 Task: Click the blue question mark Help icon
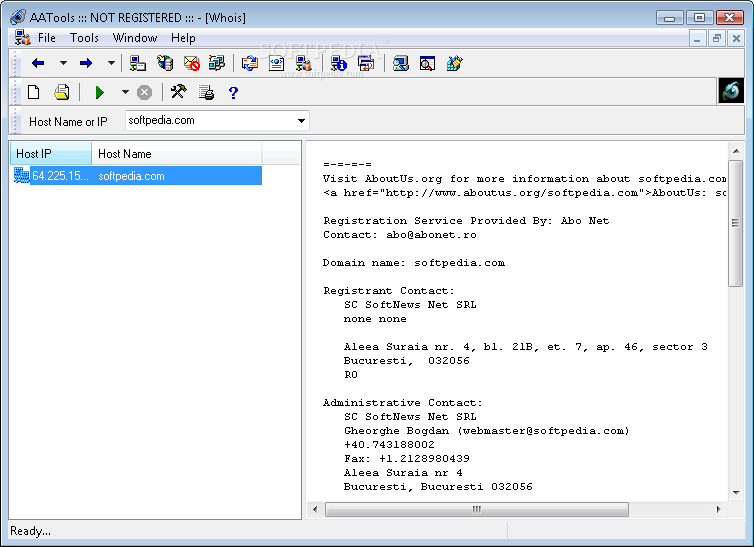(x=233, y=92)
